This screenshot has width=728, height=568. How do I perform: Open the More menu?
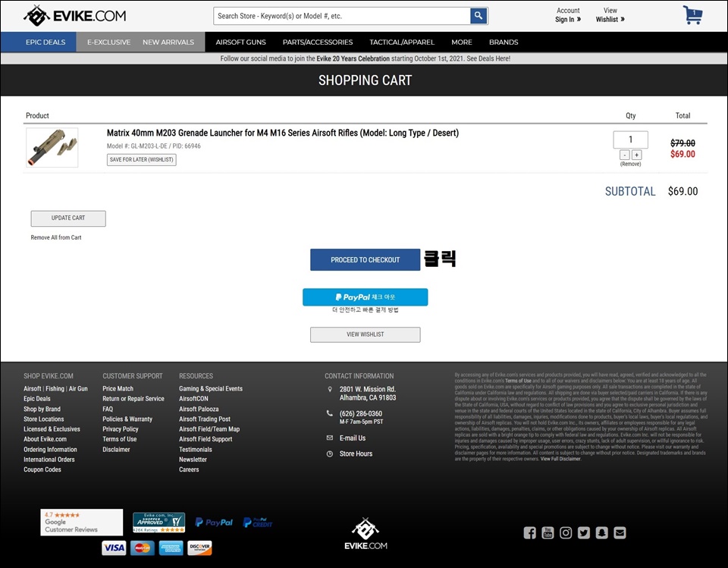pos(462,42)
